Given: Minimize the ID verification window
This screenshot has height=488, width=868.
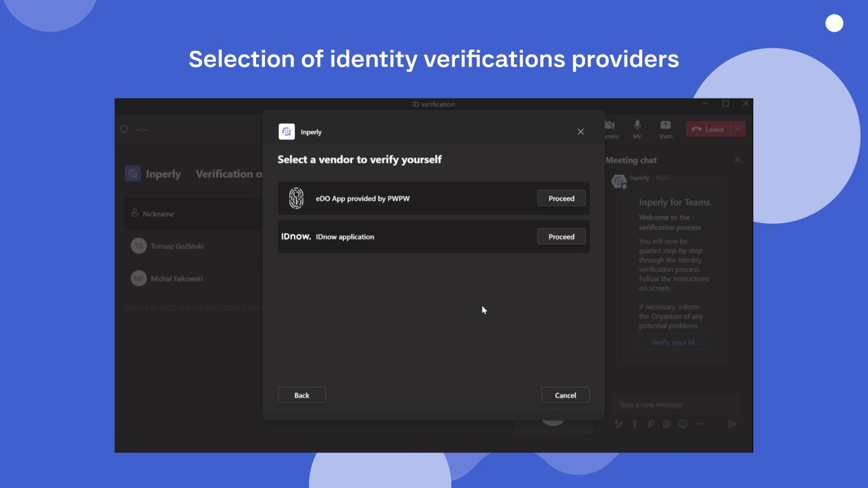Looking at the screenshot, I should click(x=706, y=104).
